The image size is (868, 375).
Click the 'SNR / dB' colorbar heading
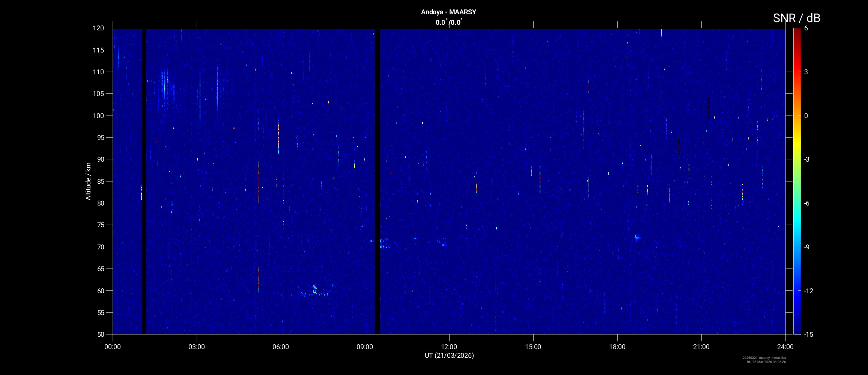coord(796,18)
